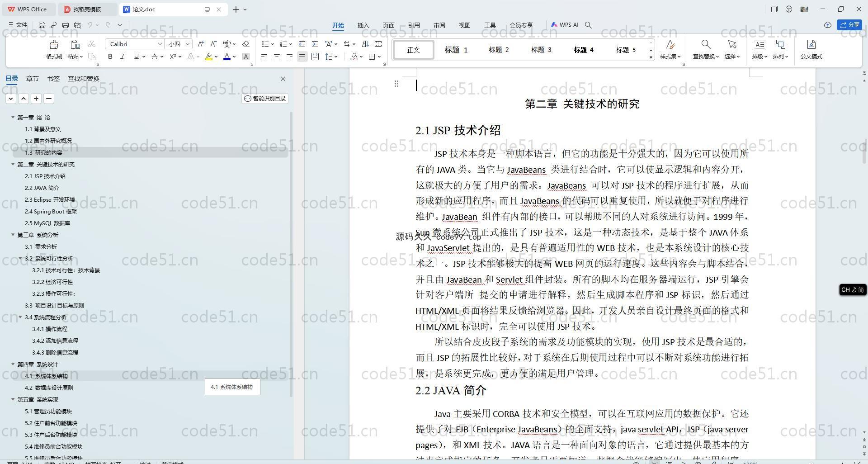Click the cloud upload icon

pyautogui.click(x=827, y=25)
